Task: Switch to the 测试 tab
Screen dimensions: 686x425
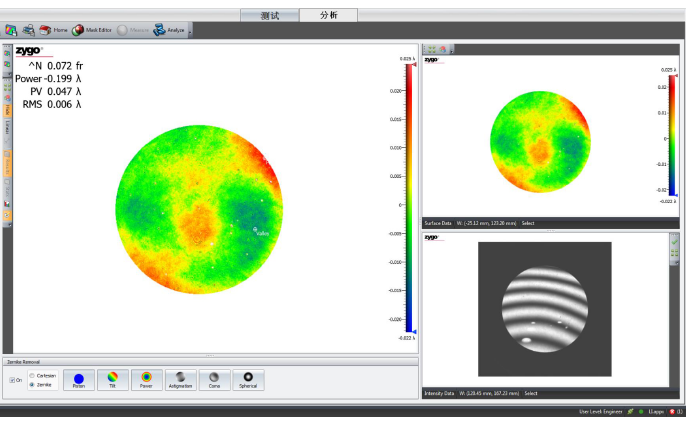Action: point(270,16)
